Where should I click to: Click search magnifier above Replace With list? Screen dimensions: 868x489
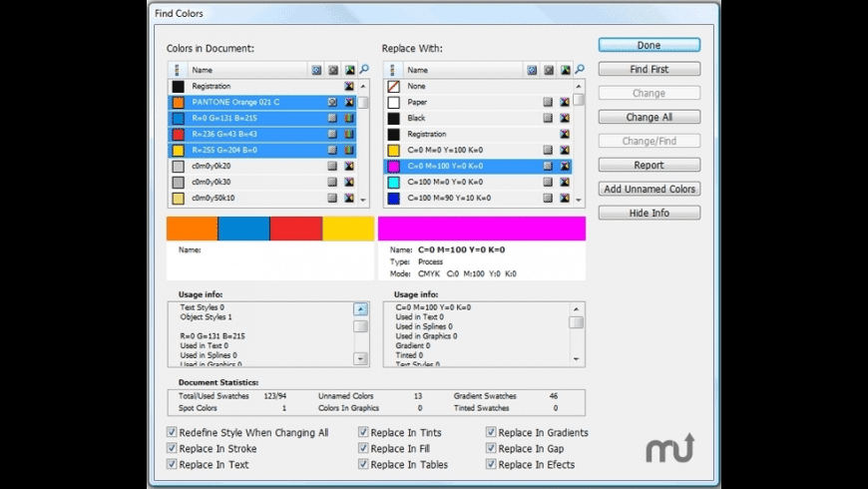coord(580,69)
